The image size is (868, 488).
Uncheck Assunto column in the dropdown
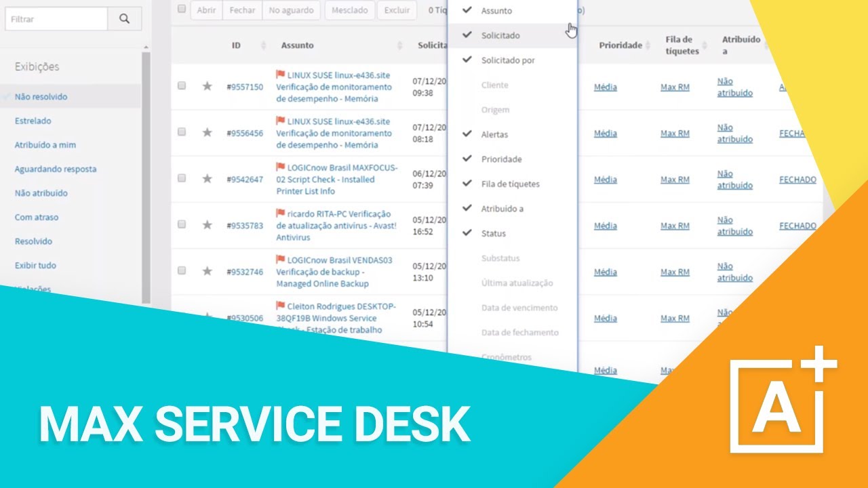click(x=513, y=11)
